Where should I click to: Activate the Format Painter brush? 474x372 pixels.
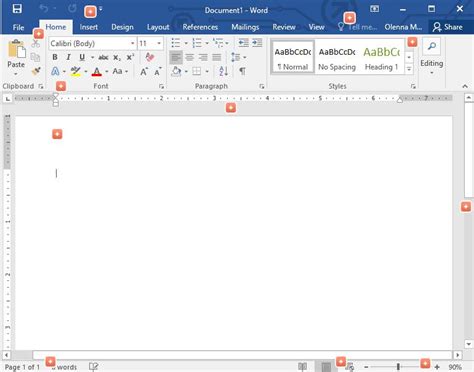36,71
